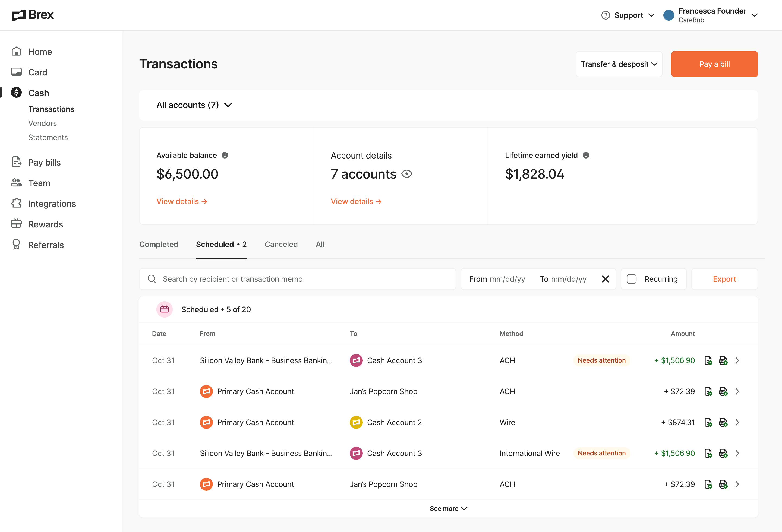Open the Transfer & desposit dropdown
Image resolution: width=782 pixels, height=532 pixels.
pos(619,64)
